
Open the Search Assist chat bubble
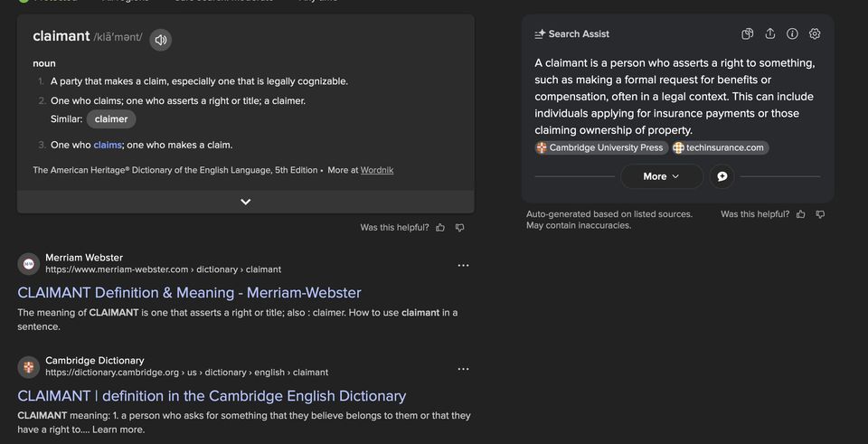point(722,176)
